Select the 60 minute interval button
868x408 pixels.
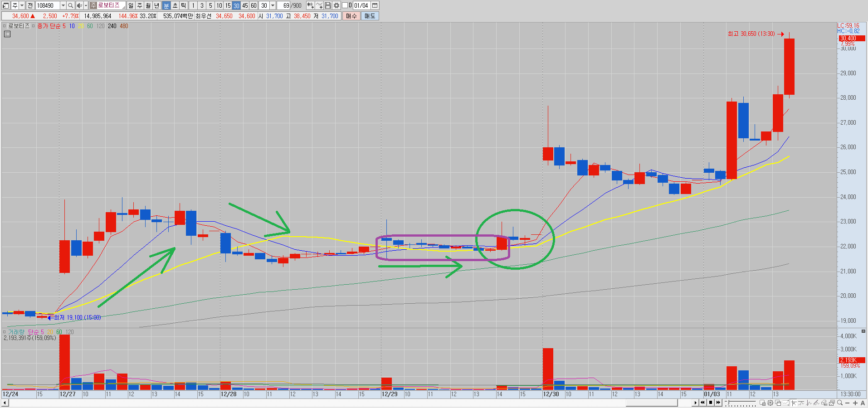click(254, 5)
